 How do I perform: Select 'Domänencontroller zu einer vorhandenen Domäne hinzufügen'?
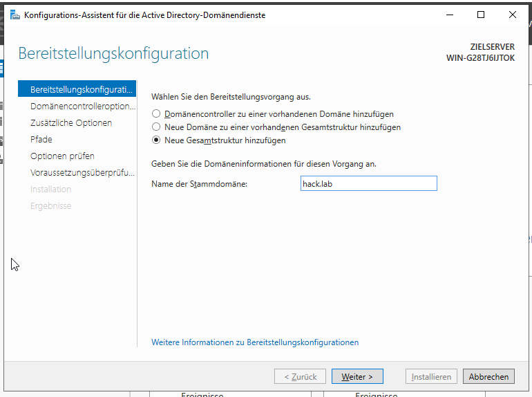point(157,113)
